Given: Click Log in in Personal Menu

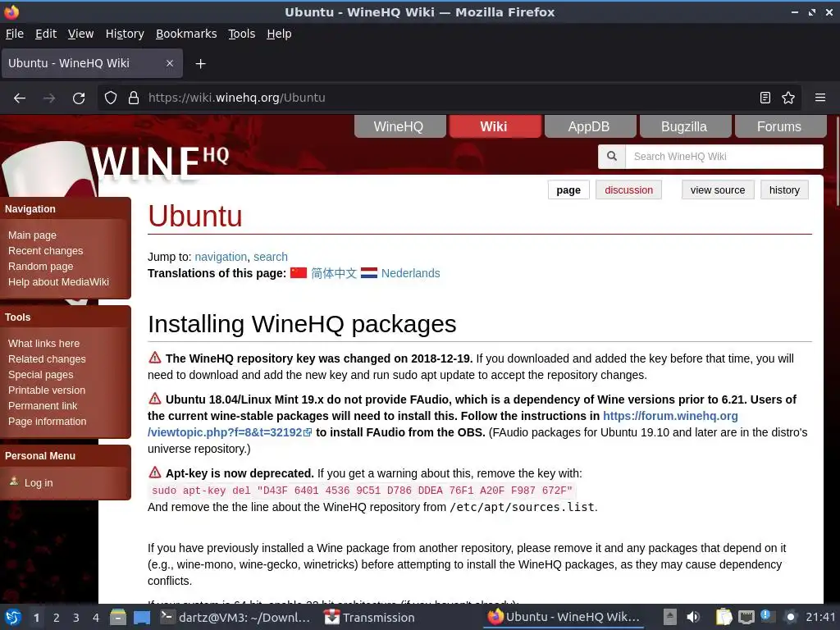Looking at the screenshot, I should pyautogui.click(x=39, y=482).
